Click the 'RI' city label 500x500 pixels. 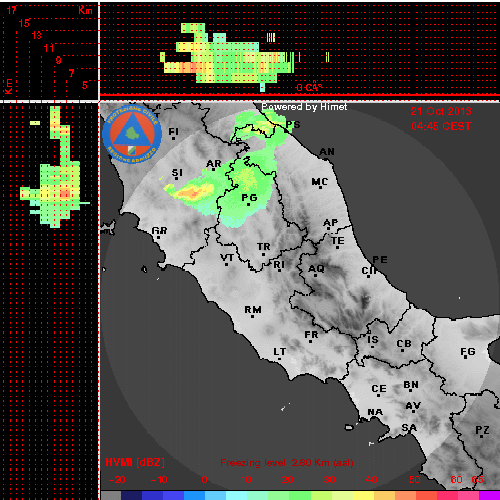pos(279,265)
